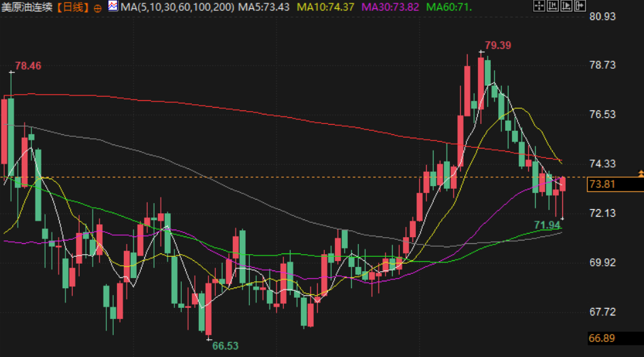Click the exit/expand panel arrow icon

pyautogui.click(x=579, y=5)
